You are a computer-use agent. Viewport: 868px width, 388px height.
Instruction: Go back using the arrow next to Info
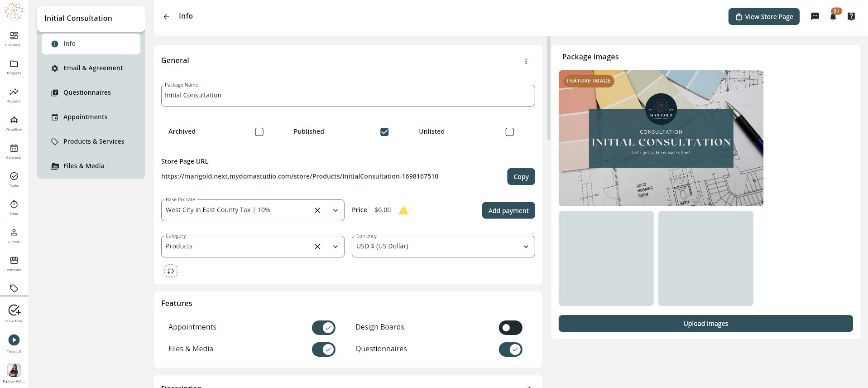click(x=166, y=17)
